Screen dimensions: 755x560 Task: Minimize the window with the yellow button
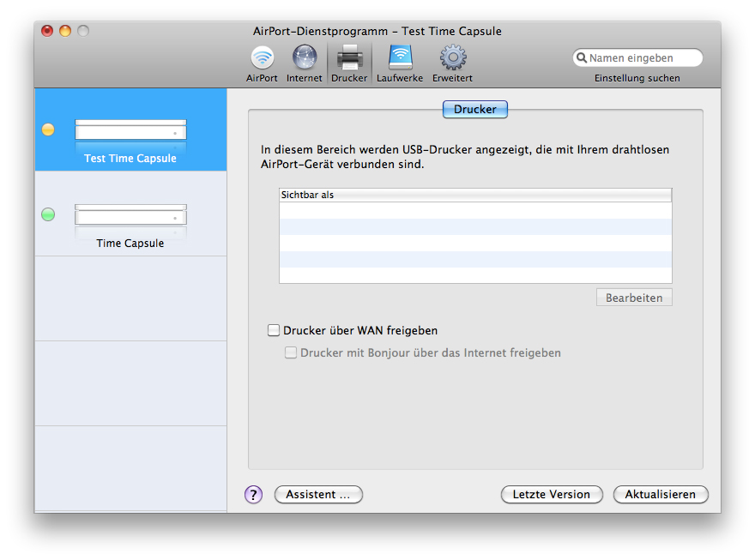tap(65, 31)
